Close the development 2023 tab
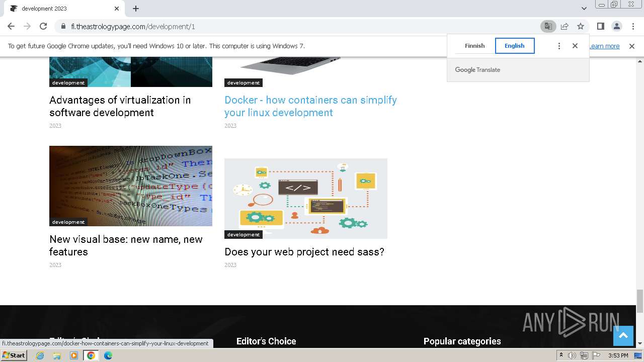This screenshot has width=644, height=362. (117, 9)
